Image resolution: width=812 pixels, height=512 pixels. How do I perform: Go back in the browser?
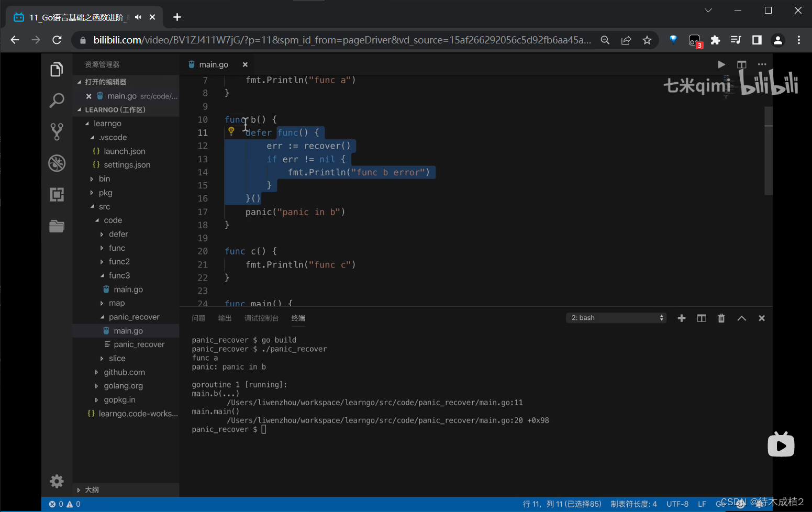(15, 40)
